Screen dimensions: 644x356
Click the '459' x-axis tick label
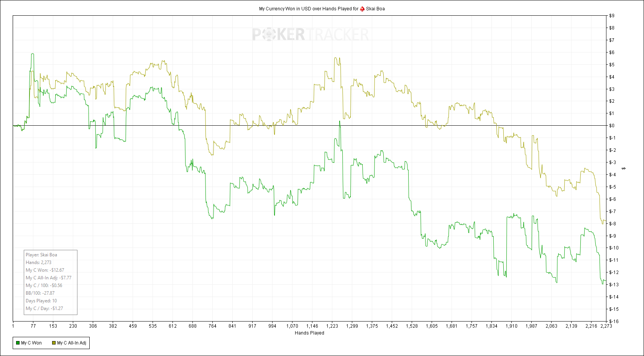click(x=133, y=326)
